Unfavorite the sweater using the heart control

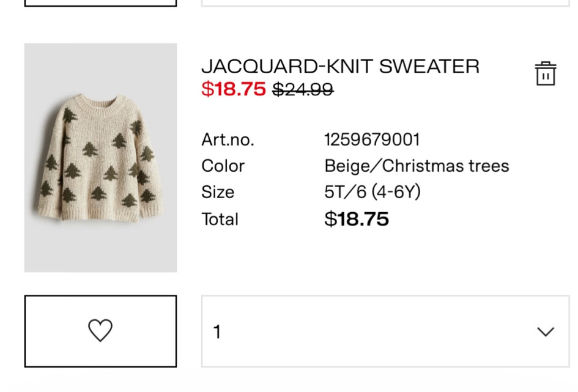point(100,329)
